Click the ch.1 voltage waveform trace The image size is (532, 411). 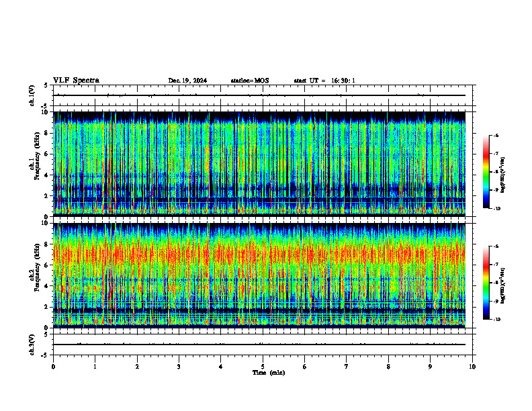tap(259, 95)
